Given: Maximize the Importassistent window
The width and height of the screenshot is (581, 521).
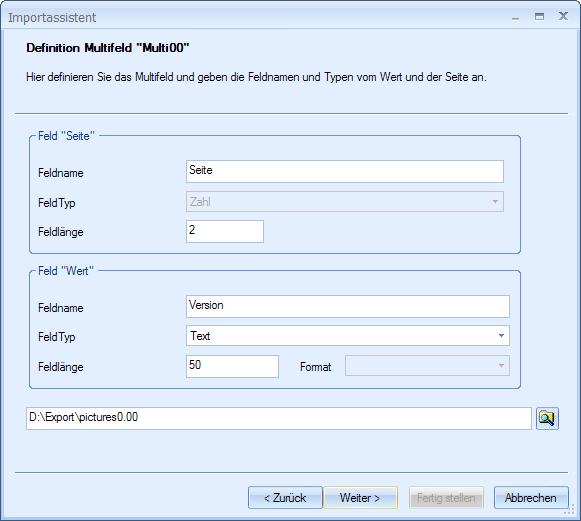Looking at the screenshot, I should 540,16.
